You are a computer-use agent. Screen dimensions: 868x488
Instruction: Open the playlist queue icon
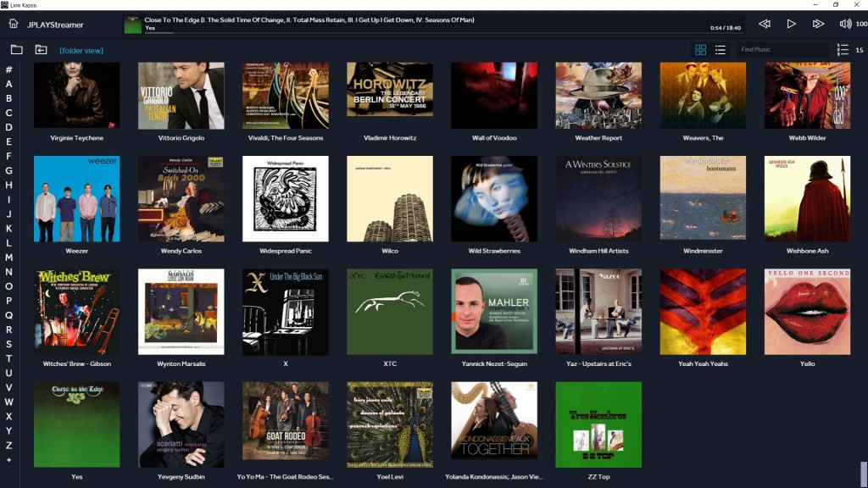tap(843, 50)
